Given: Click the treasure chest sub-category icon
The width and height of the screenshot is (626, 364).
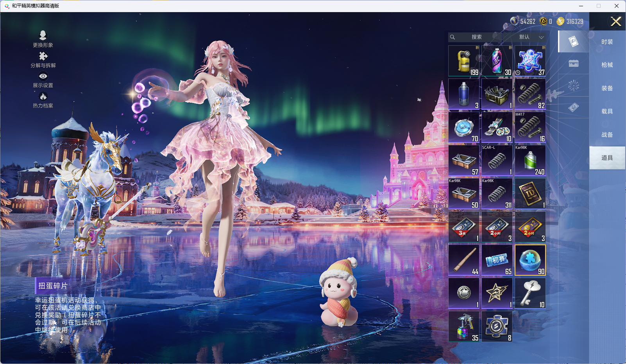Looking at the screenshot, I should click(573, 64).
